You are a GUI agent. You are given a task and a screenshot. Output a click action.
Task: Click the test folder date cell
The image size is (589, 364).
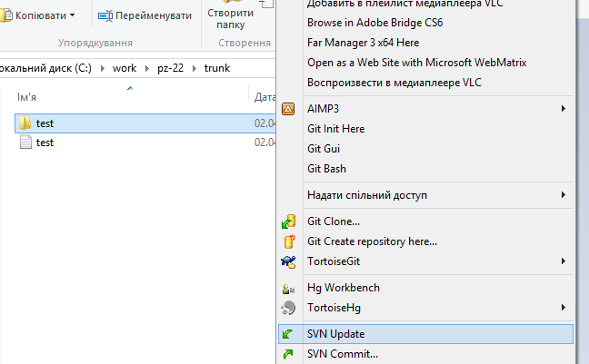[265, 123]
